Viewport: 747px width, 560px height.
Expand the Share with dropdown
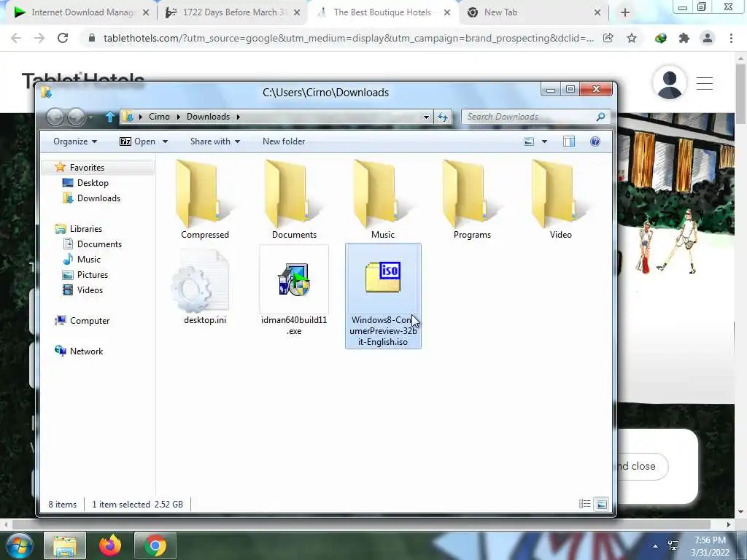[215, 141]
